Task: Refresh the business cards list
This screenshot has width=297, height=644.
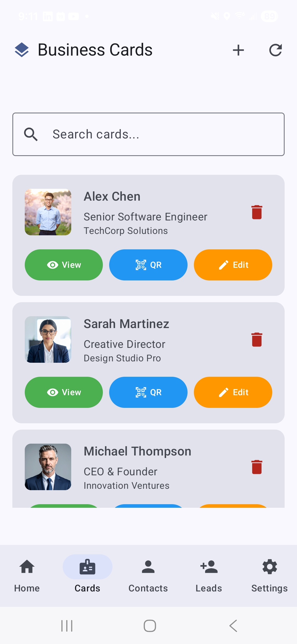Action: click(276, 50)
